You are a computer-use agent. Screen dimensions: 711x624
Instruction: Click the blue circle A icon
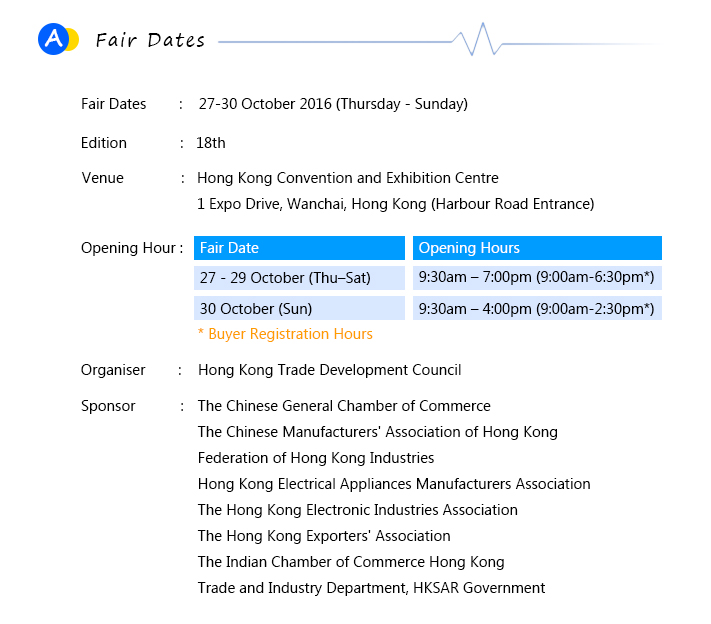point(53,39)
